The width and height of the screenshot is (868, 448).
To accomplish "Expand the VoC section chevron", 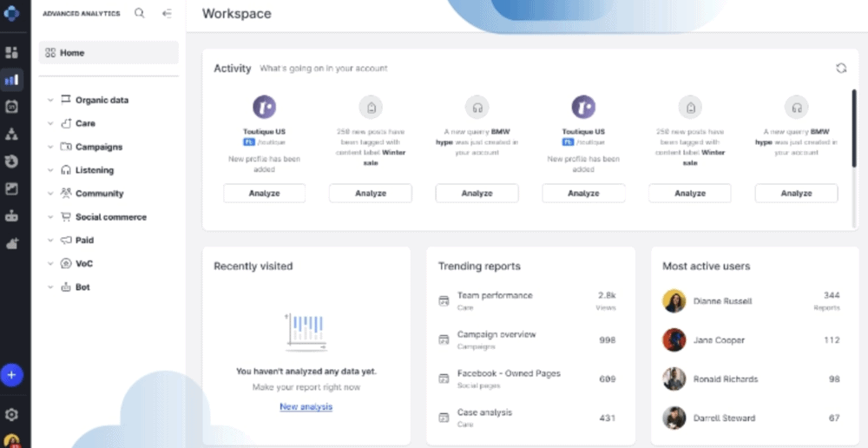I will click(50, 264).
